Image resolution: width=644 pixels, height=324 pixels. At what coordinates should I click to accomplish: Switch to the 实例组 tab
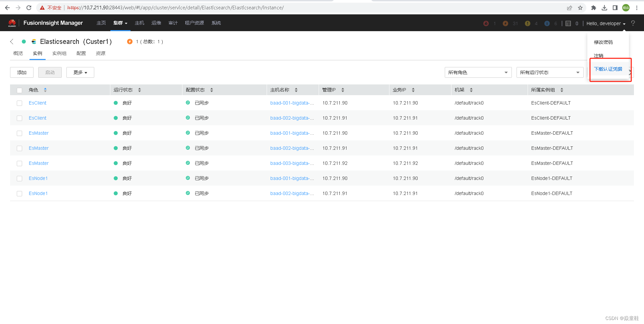click(x=59, y=53)
